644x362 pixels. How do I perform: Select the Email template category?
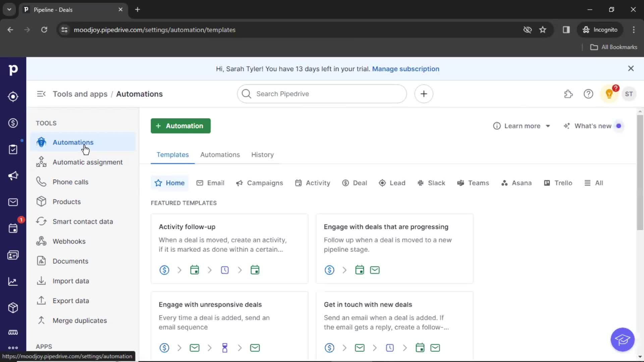(210, 183)
